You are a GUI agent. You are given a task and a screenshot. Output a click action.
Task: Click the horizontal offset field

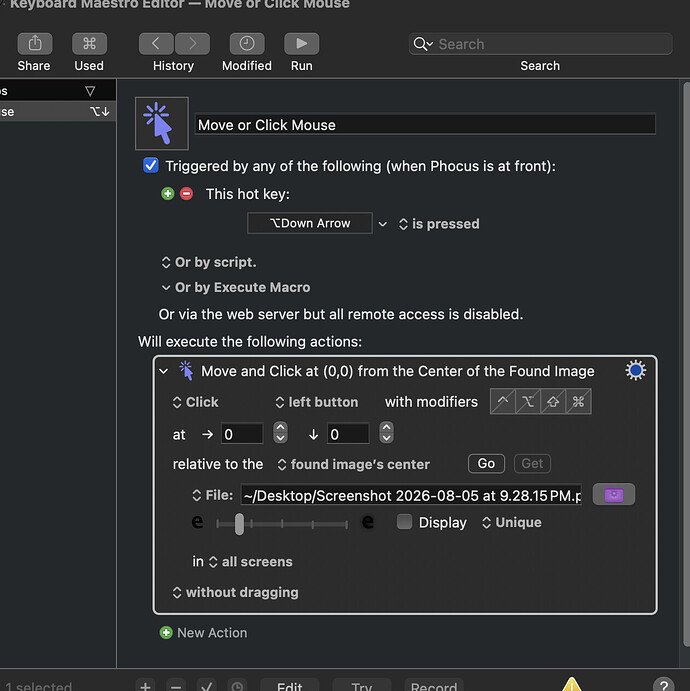pos(242,434)
